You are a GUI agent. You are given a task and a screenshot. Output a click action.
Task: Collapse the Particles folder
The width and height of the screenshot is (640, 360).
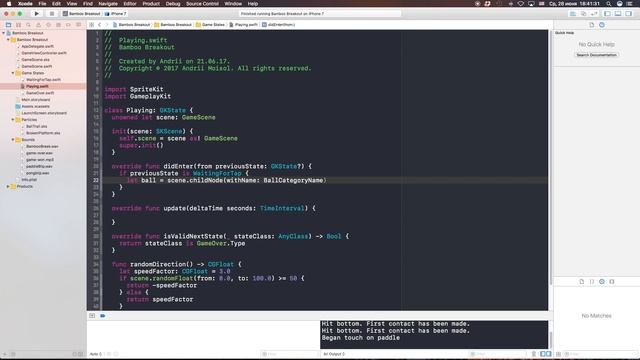point(13,120)
